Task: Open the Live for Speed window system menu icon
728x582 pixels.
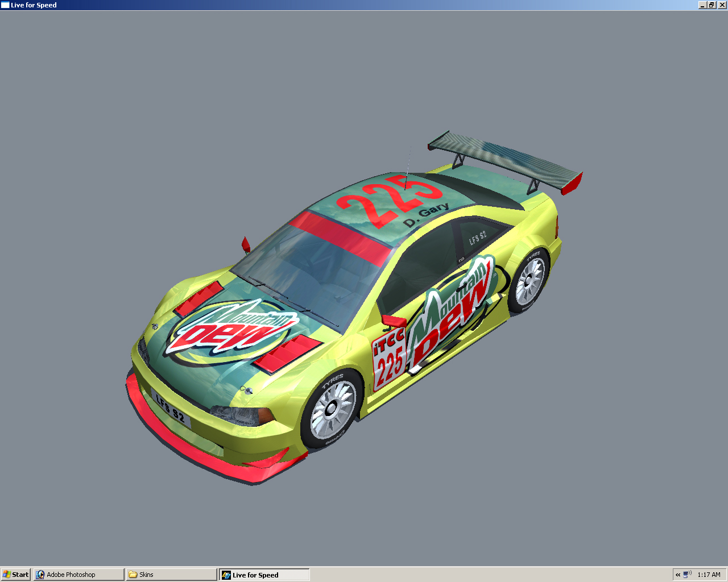Action: [5, 5]
